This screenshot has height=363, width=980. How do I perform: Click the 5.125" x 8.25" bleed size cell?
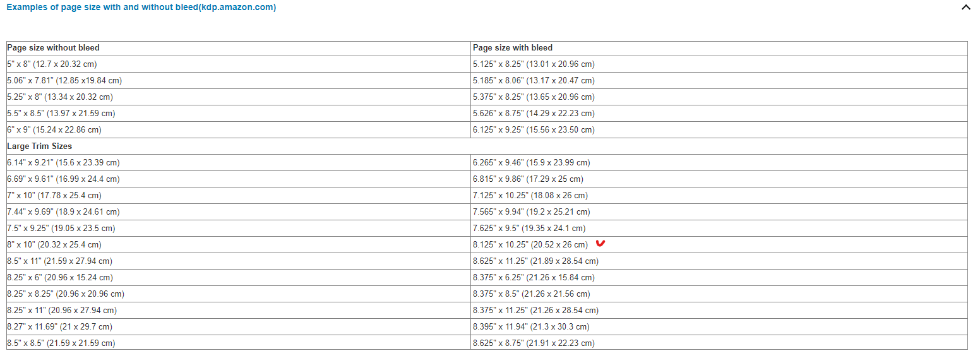534,64
